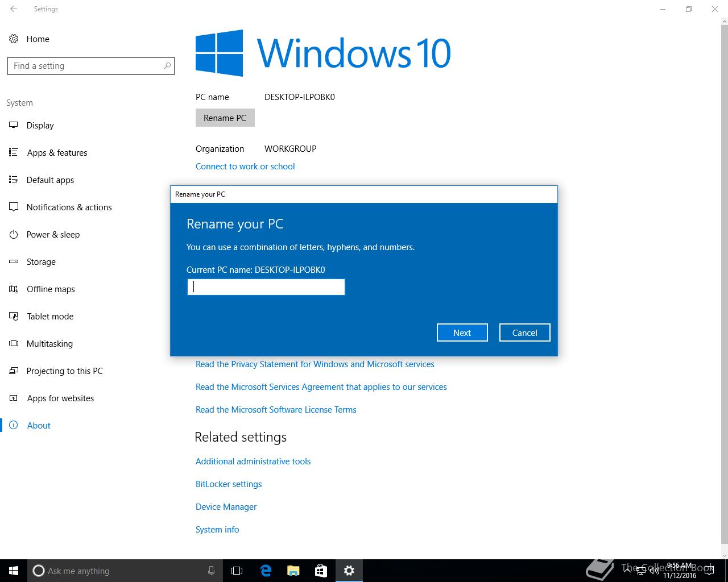This screenshot has height=582, width=728.
Task: Click the Projecting to this PC icon
Action: coord(14,371)
